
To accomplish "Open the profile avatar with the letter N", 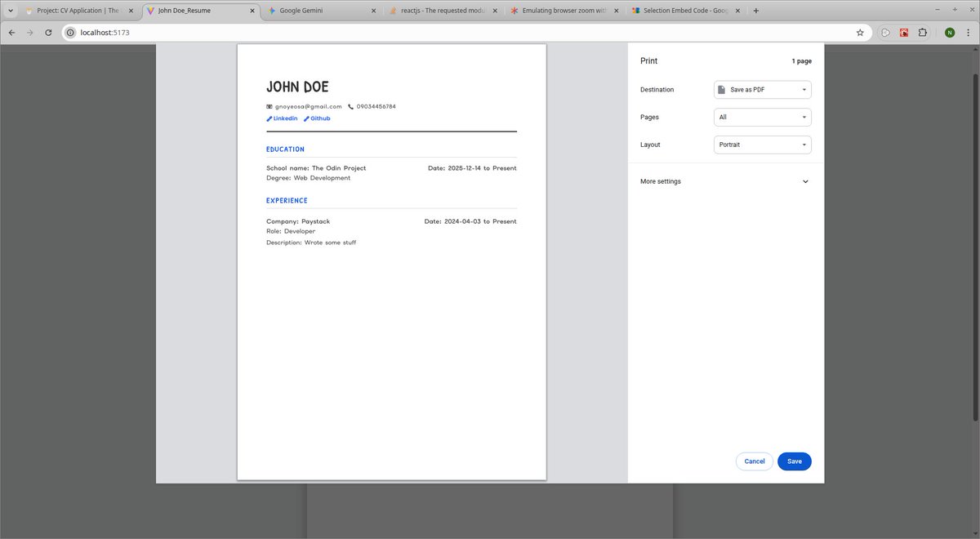I will (949, 33).
